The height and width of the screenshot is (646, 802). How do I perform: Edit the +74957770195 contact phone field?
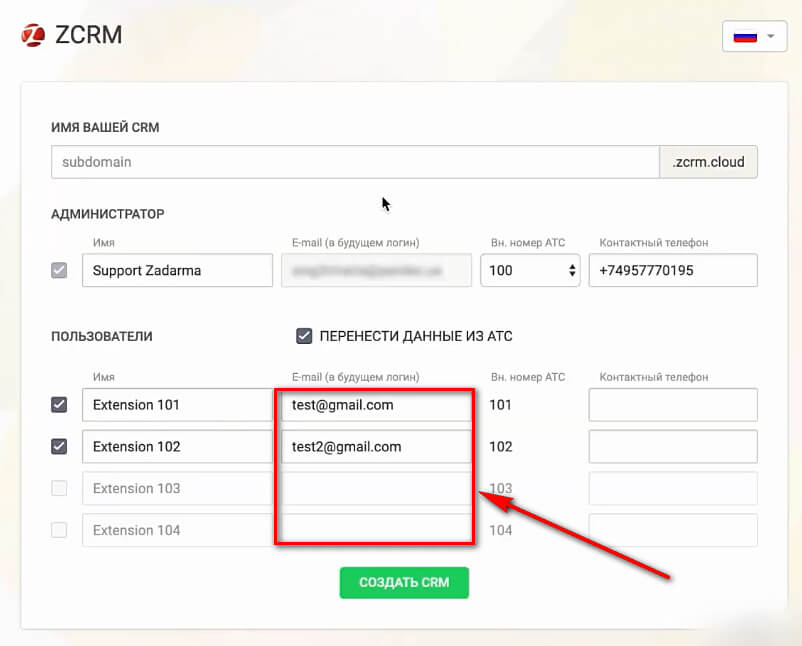[x=673, y=270]
